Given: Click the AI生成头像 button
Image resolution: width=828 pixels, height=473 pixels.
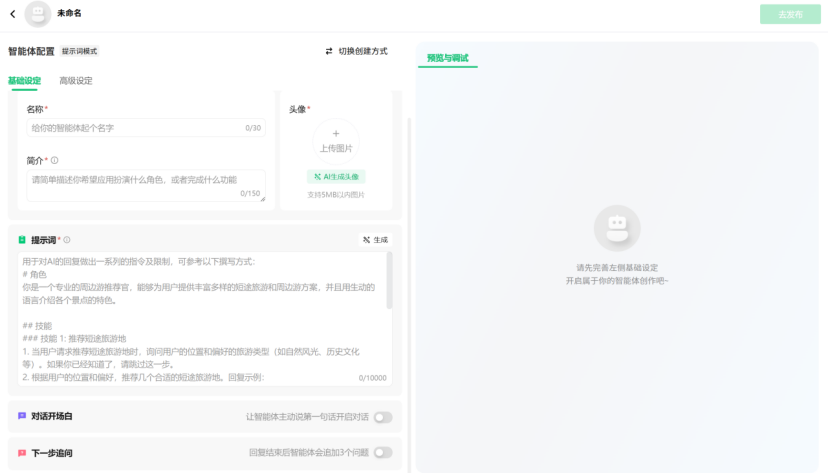Looking at the screenshot, I should pos(336,177).
